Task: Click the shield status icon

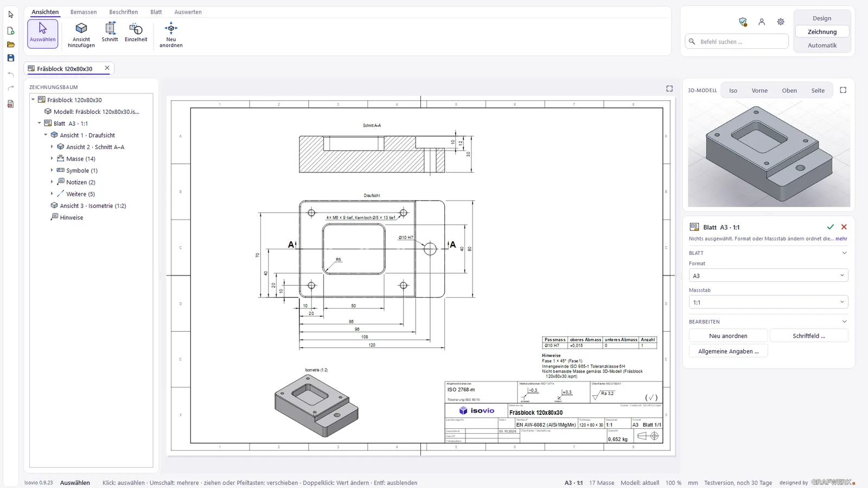Action: coord(743,22)
